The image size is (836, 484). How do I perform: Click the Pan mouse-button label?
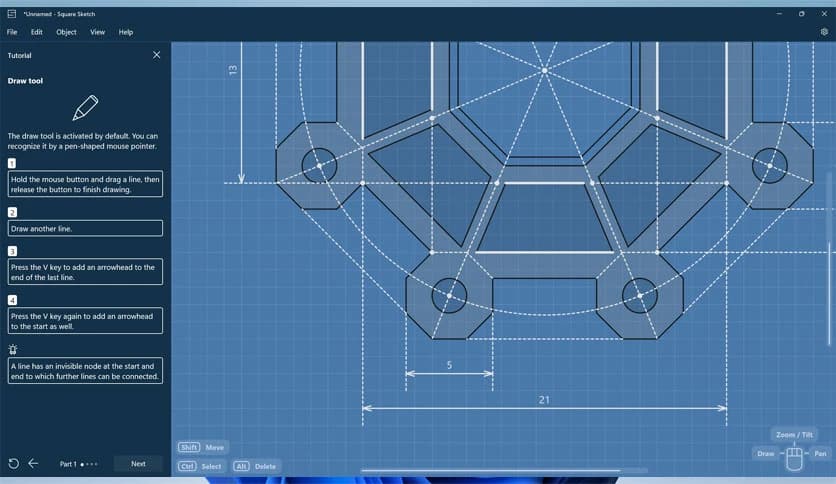click(x=820, y=454)
